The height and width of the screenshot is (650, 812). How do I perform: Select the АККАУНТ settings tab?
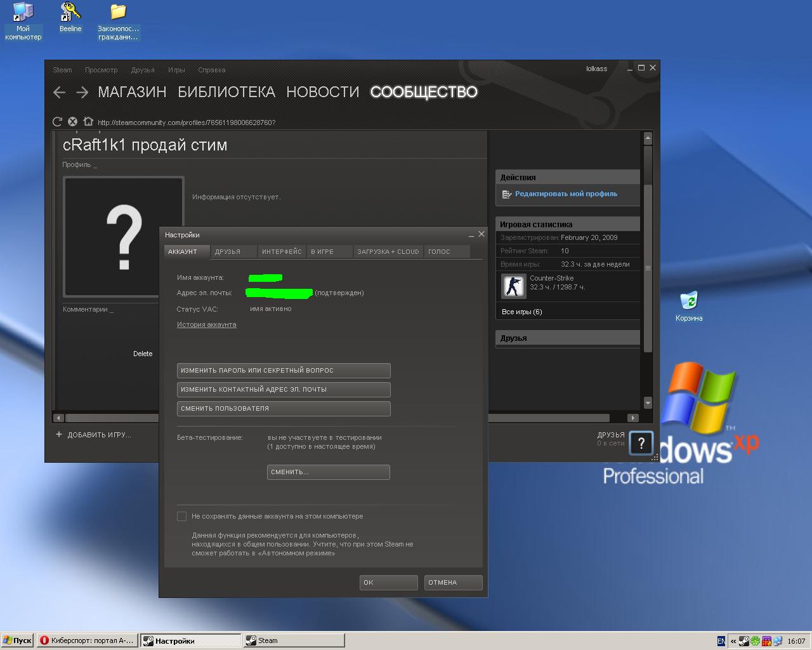[187, 252]
